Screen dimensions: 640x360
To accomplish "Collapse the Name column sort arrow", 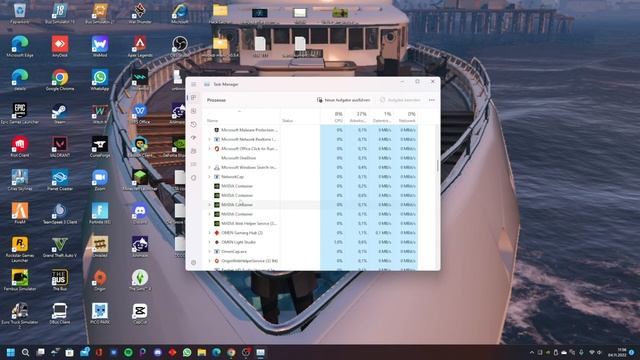I will [x=240, y=111].
